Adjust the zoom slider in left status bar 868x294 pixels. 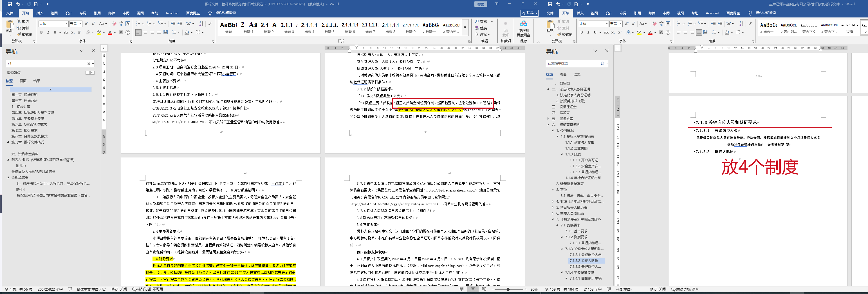(508, 289)
